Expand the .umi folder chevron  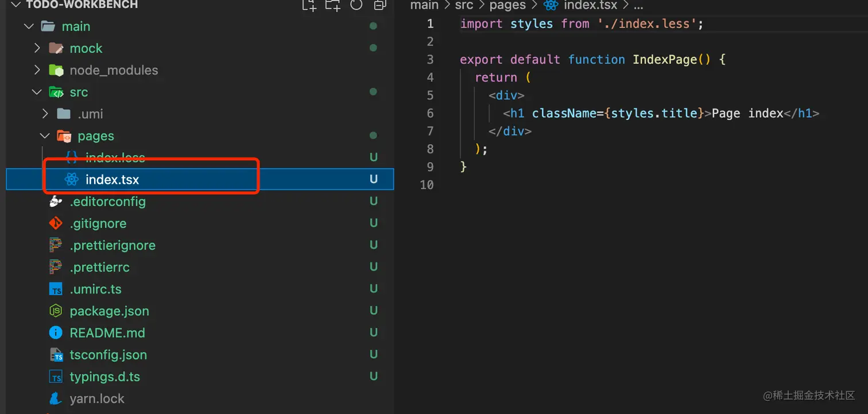point(45,114)
